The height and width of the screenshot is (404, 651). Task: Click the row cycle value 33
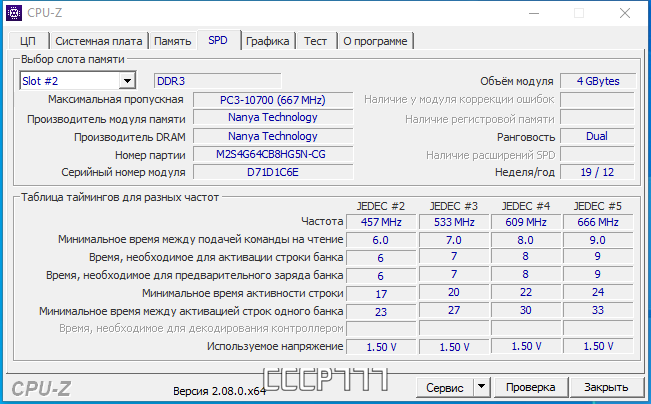(x=598, y=311)
